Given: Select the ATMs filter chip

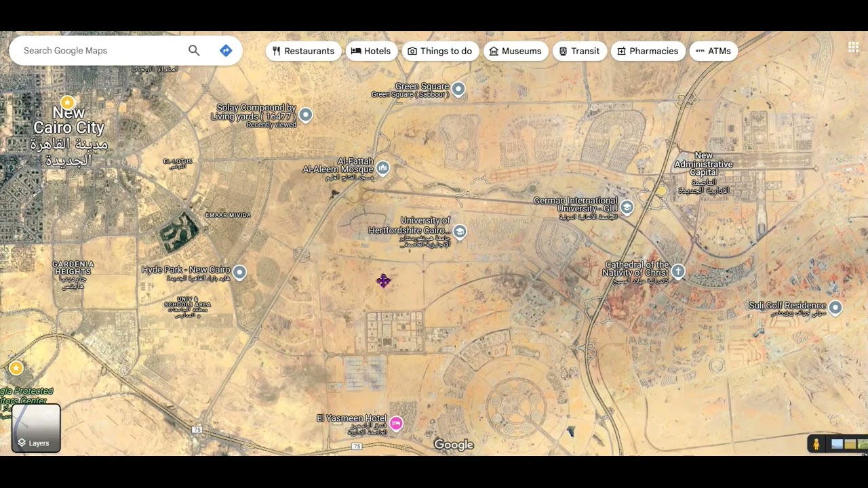Looking at the screenshot, I should coord(713,51).
